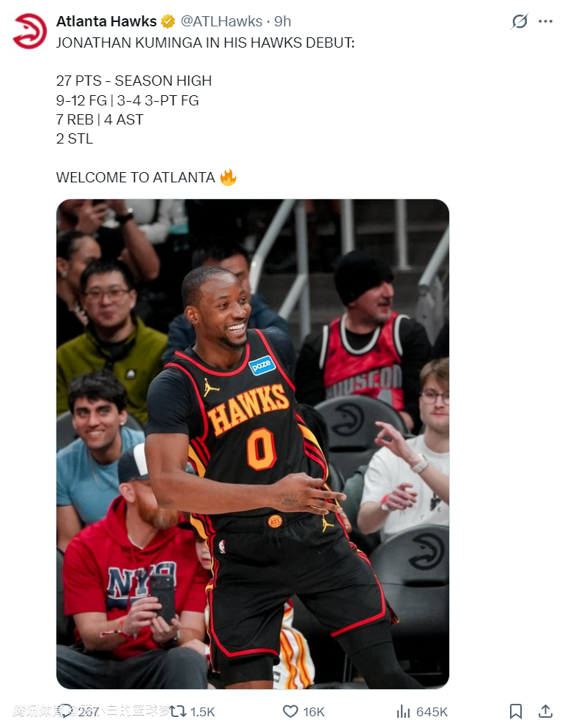Click the share upload arrow icon
This screenshot has width=565, height=728.
pos(545,711)
